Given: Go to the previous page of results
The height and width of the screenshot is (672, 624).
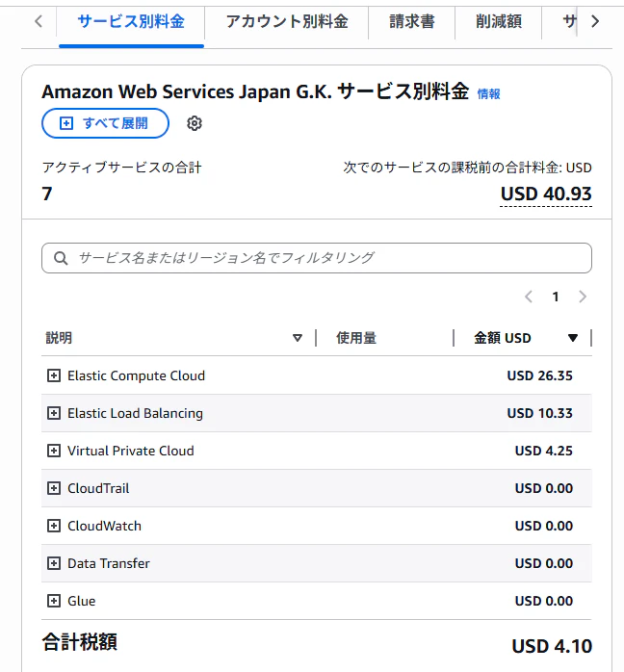Looking at the screenshot, I should (529, 297).
